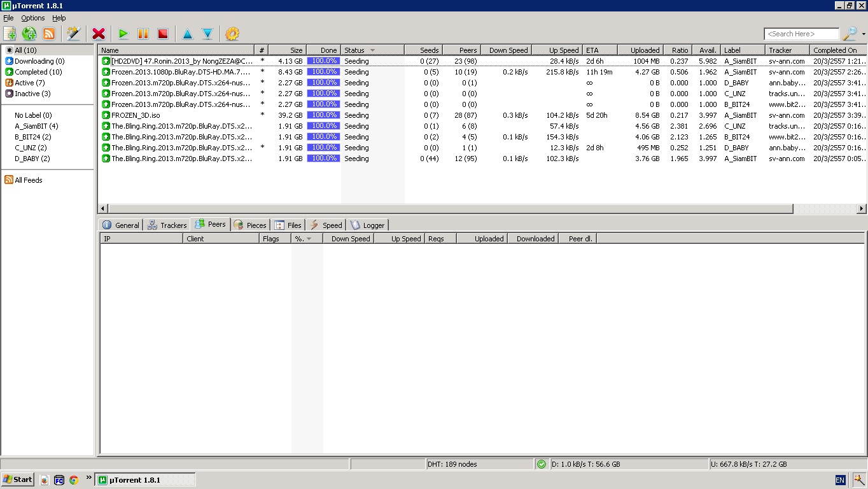Sort torrents by the Ratio column header
This screenshot has width=868, height=489.
tap(677, 50)
